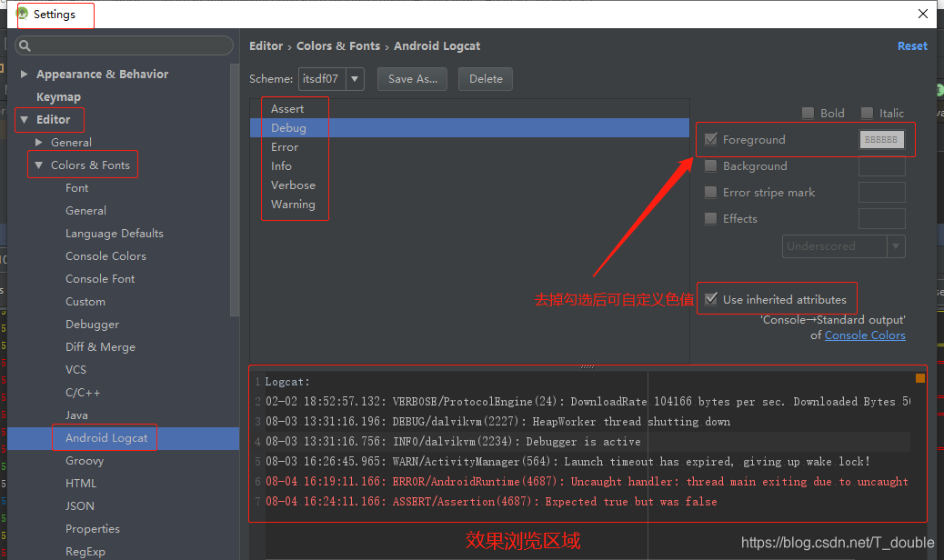Select JSON color settings
Viewport: 944px width, 560px height.
(x=79, y=505)
